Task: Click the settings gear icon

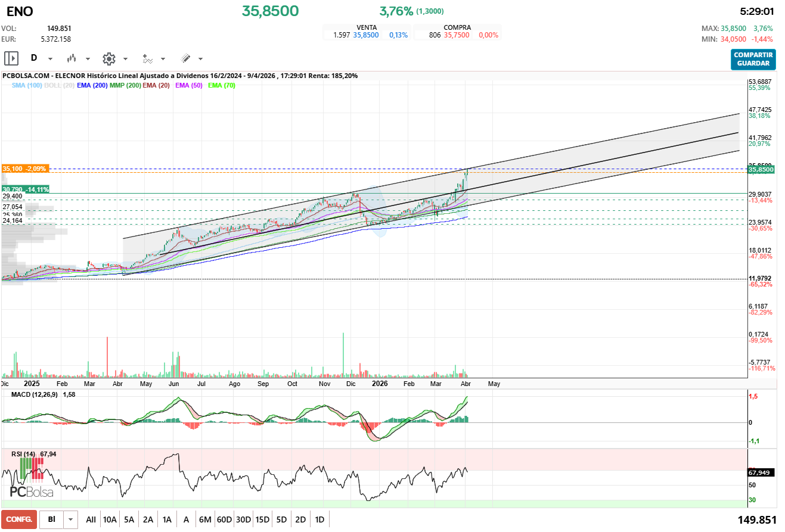Action: (x=108, y=58)
